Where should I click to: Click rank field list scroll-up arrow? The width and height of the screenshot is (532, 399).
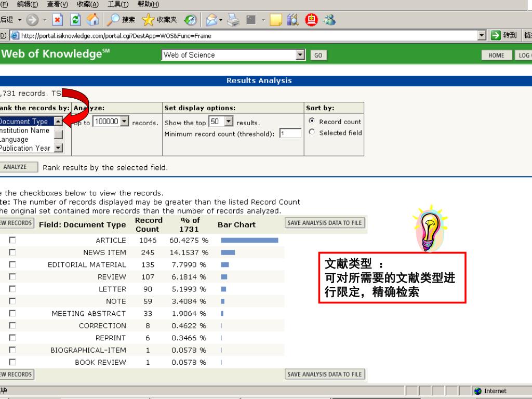59,121
